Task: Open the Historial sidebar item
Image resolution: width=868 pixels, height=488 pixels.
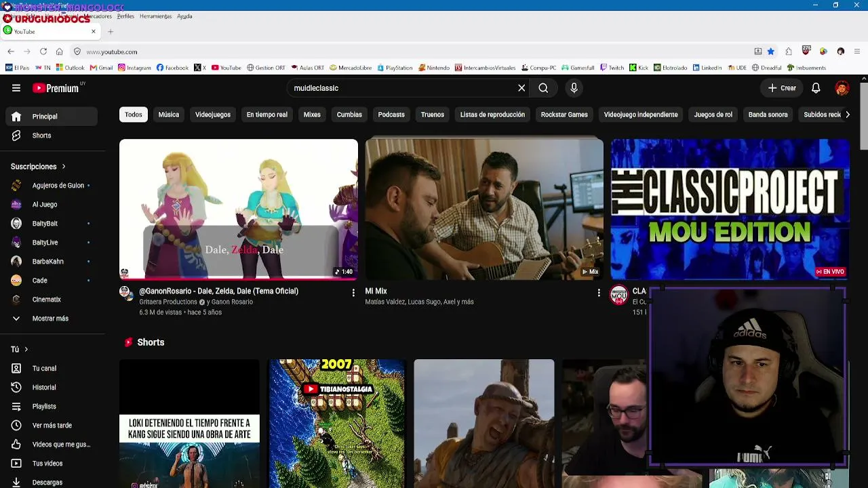Action: point(52,388)
